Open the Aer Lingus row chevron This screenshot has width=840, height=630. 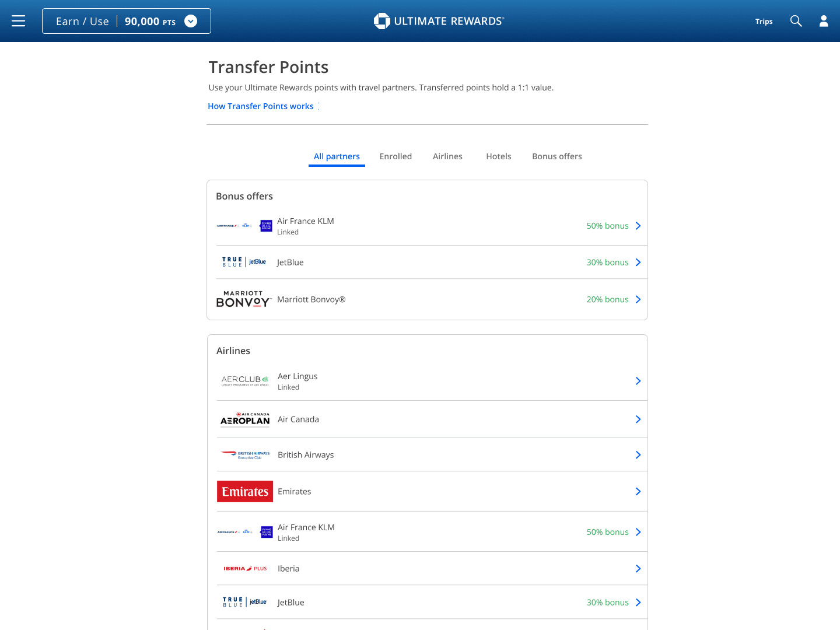pyautogui.click(x=638, y=381)
